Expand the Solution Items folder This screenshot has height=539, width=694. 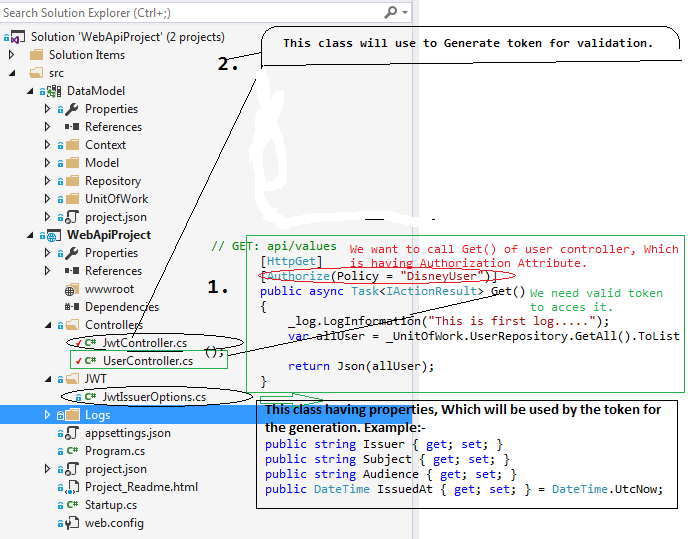pos(12,55)
